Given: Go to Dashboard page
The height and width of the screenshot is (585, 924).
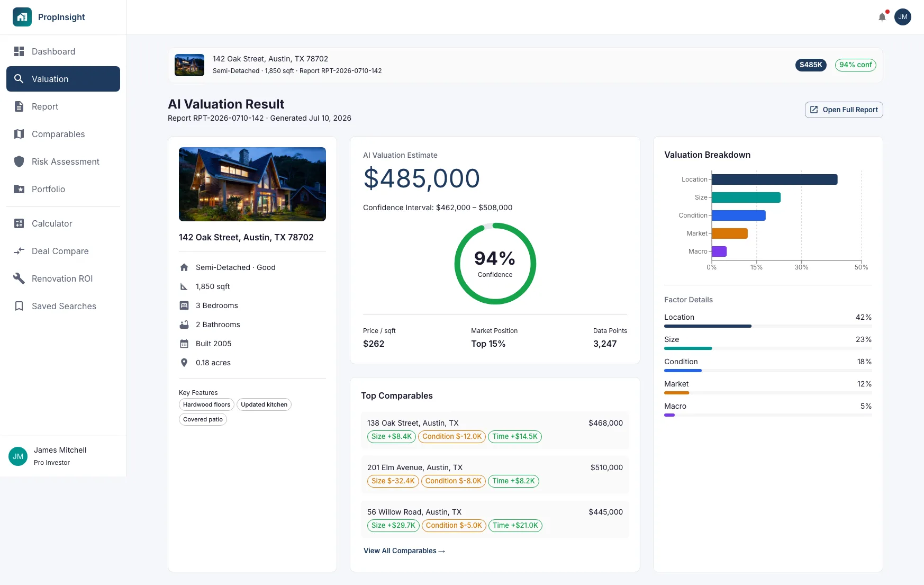Looking at the screenshot, I should coord(63,51).
